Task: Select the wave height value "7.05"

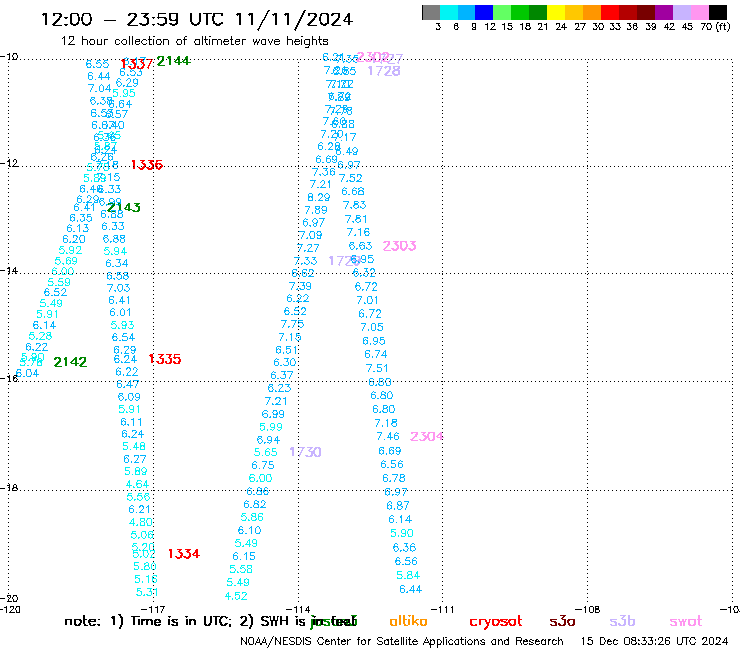Action: click(x=372, y=327)
